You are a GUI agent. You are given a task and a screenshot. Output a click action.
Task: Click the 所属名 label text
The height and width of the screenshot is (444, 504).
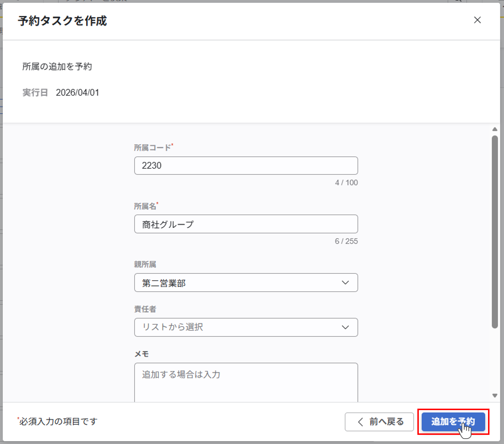point(145,206)
